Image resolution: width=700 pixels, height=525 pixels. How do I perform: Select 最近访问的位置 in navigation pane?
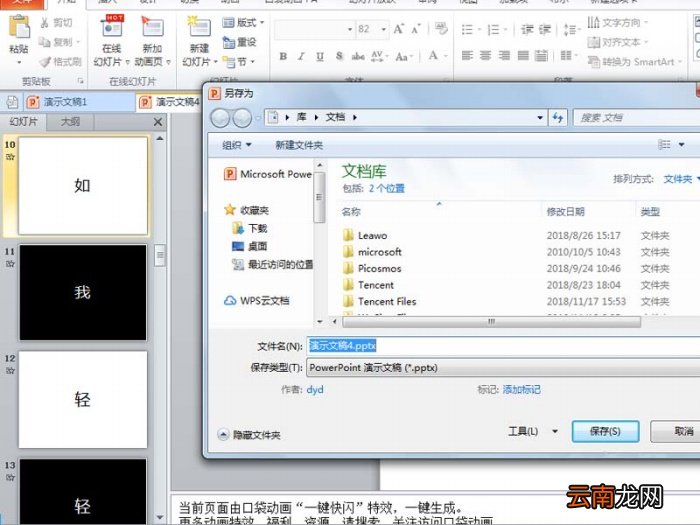point(272,265)
